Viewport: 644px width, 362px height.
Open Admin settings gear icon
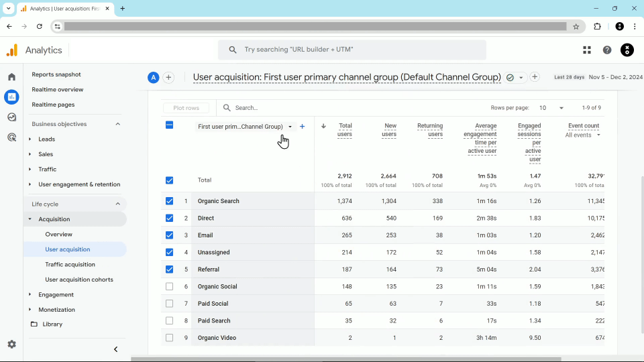coord(11,344)
